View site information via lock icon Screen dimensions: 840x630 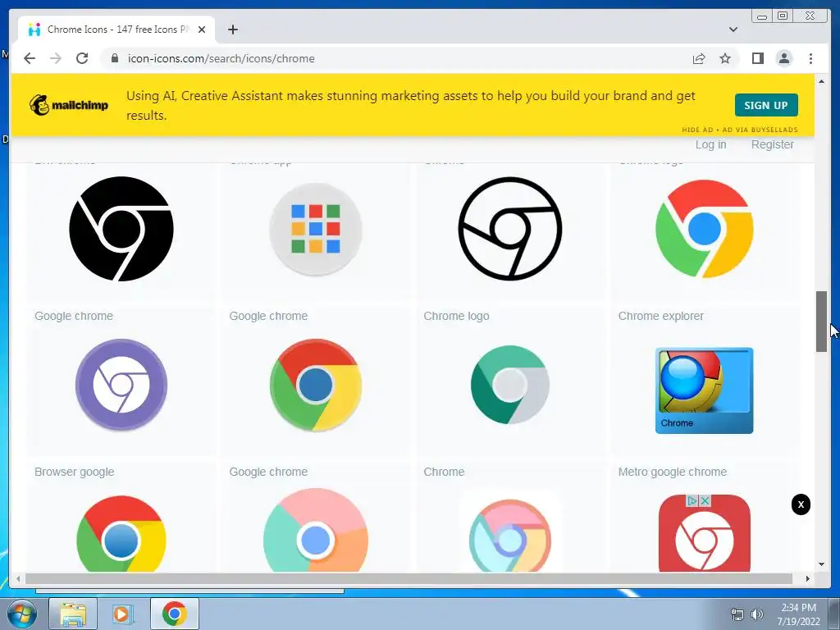click(x=114, y=58)
